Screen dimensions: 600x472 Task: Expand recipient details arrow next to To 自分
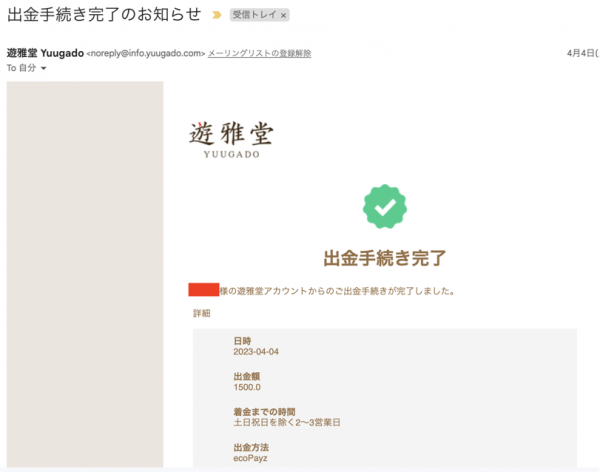pos(44,69)
